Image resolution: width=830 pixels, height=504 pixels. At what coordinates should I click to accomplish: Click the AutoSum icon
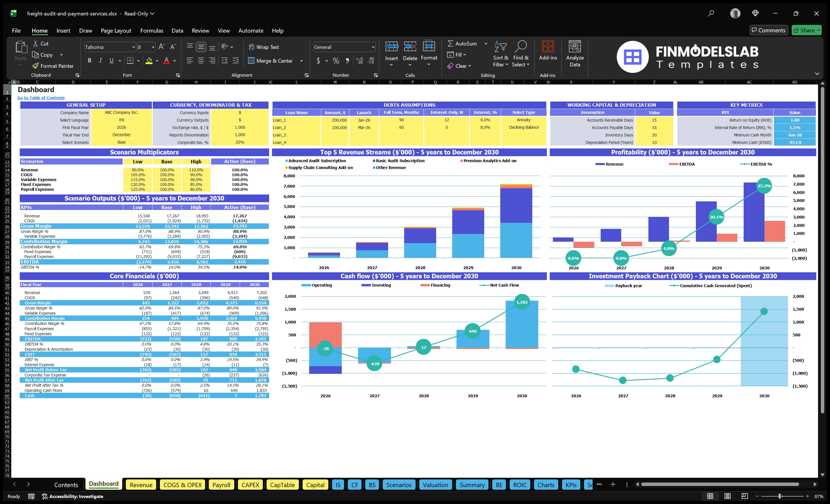click(x=451, y=43)
